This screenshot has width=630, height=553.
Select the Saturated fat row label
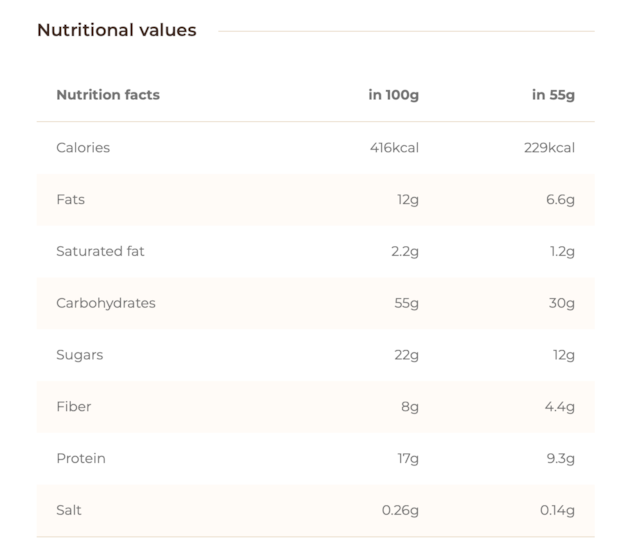pyautogui.click(x=100, y=251)
